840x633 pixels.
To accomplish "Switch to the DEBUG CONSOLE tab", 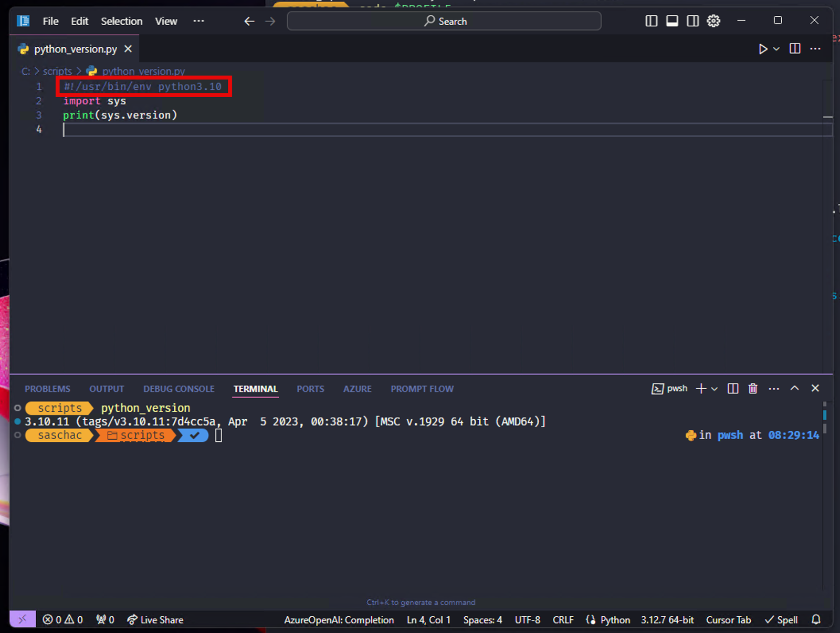I will point(179,389).
